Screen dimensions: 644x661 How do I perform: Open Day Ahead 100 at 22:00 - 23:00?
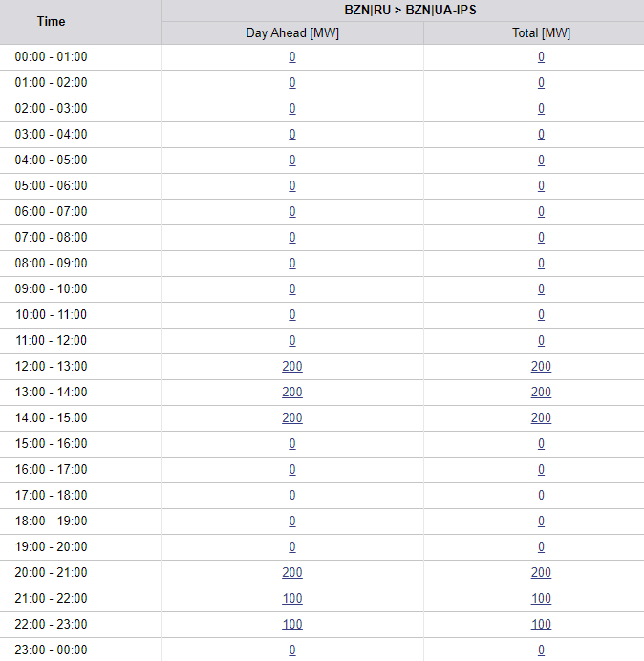[292, 625]
